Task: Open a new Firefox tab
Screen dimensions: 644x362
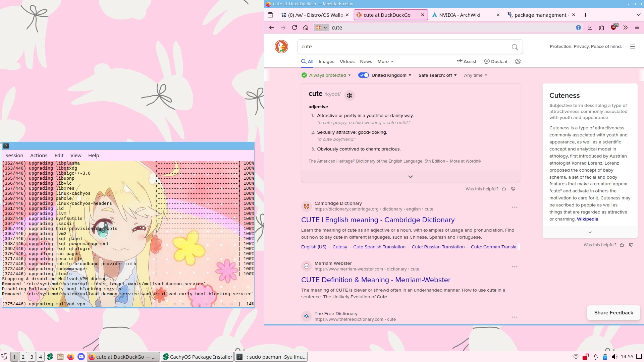Action: tap(585, 15)
